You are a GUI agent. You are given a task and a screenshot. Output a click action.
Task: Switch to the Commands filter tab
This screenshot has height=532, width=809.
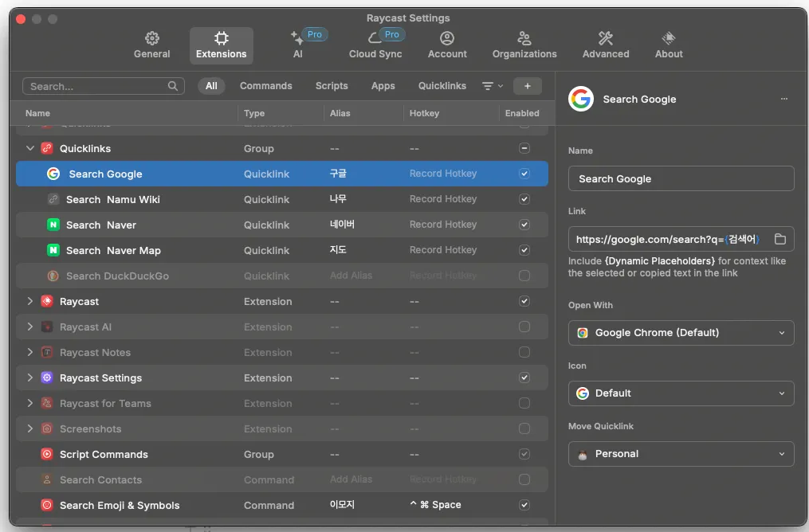click(x=265, y=86)
